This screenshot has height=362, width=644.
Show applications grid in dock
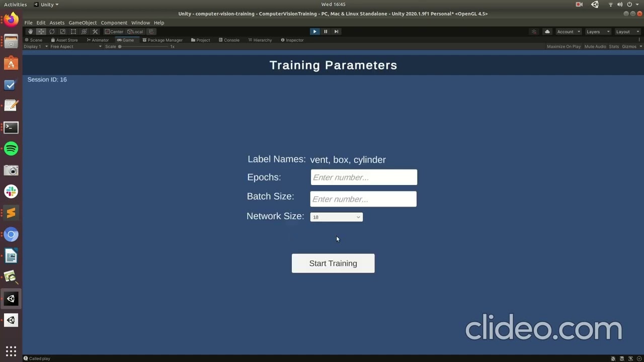pyautogui.click(x=11, y=351)
